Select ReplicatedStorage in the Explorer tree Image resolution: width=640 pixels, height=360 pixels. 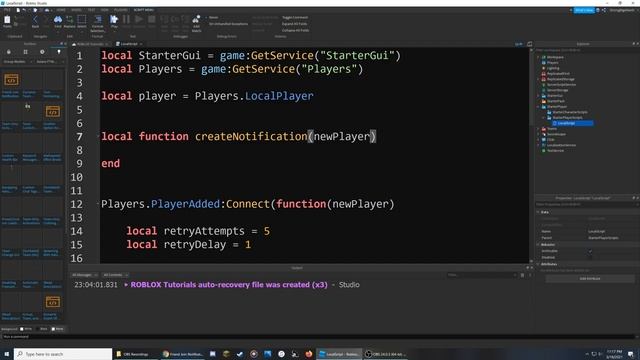click(560, 79)
